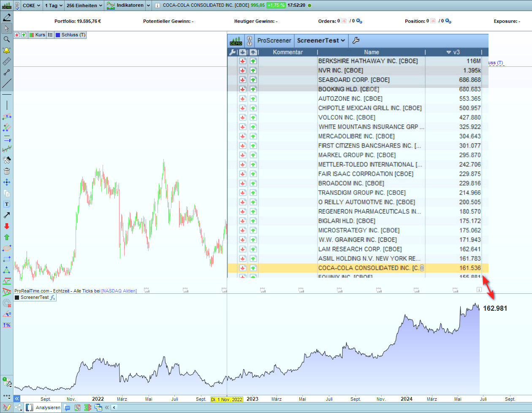532x413 pixels.
Task: Expand the chart template wrench dropdown in sidebar
Action: pos(7,382)
